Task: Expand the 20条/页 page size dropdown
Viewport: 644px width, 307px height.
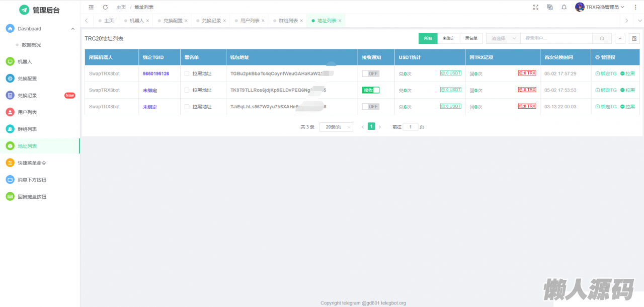Action: [x=336, y=127]
